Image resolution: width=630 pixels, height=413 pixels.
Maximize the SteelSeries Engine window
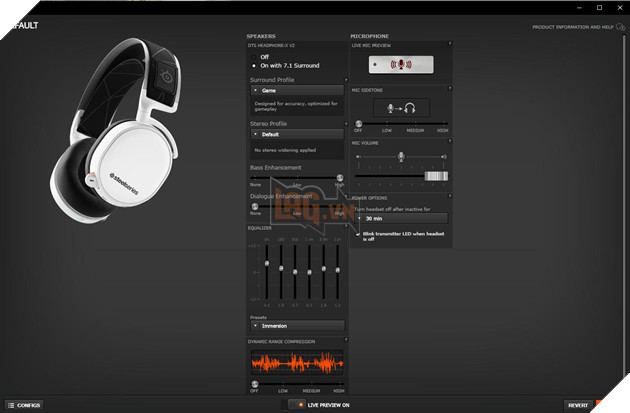point(599,8)
